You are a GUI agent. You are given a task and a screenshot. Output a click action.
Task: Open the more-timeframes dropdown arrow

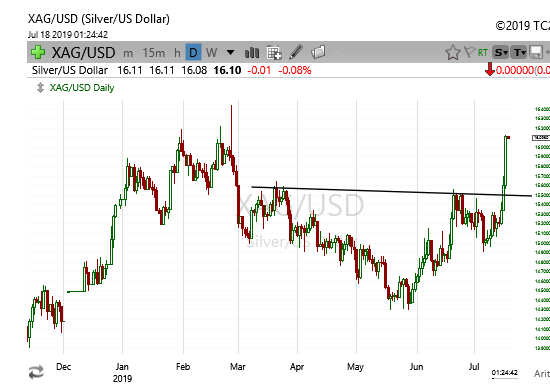coord(230,53)
